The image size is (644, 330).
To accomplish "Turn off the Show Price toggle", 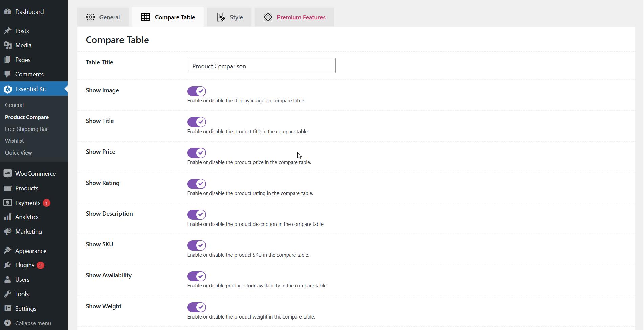I will pyautogui.click(x=197, y=153).
